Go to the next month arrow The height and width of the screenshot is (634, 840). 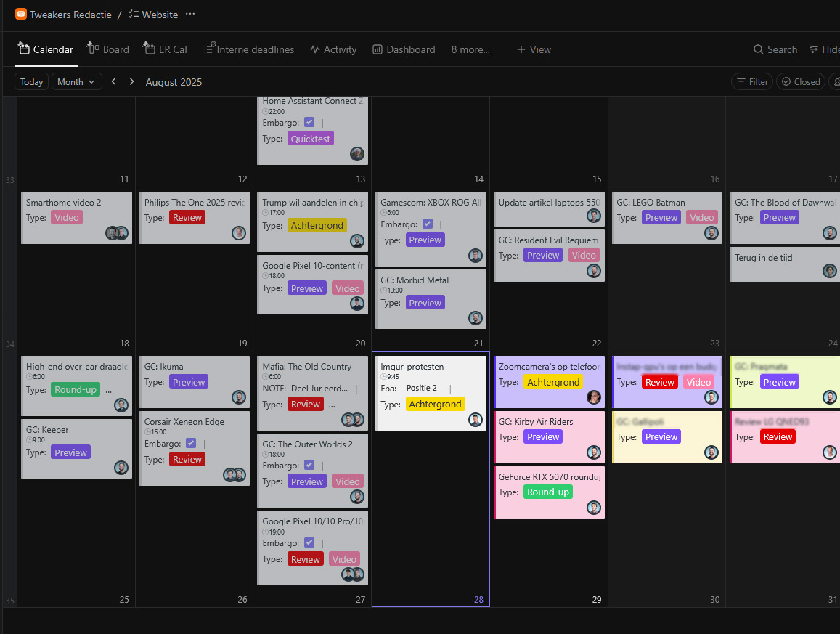131,81
